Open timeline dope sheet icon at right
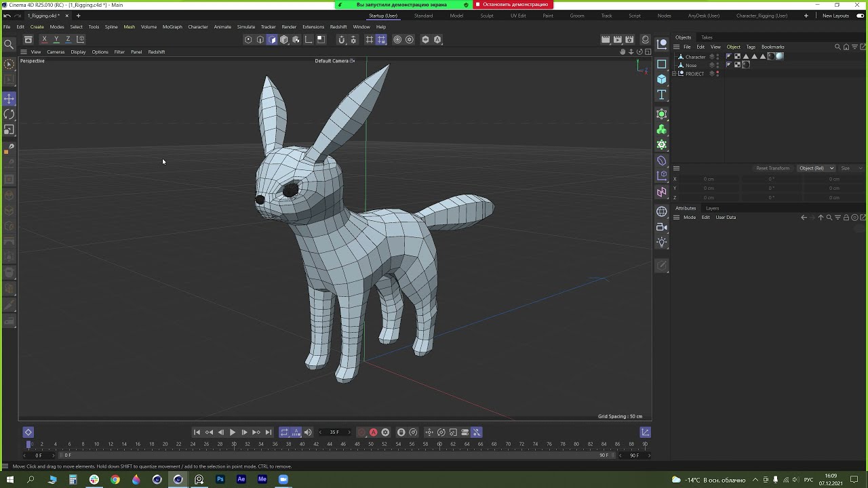Screen dimensions: 868x488 (x=646, y=432)
